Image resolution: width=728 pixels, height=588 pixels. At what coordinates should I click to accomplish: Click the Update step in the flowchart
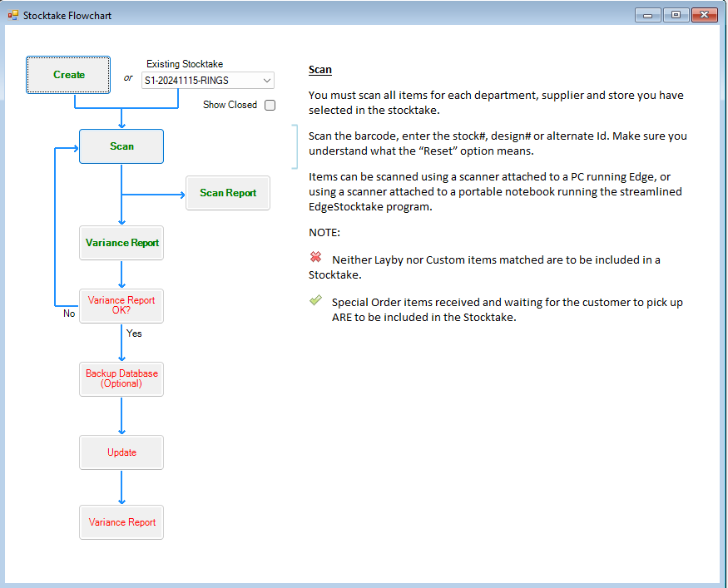pyautogui.click(x=121, y=452)
